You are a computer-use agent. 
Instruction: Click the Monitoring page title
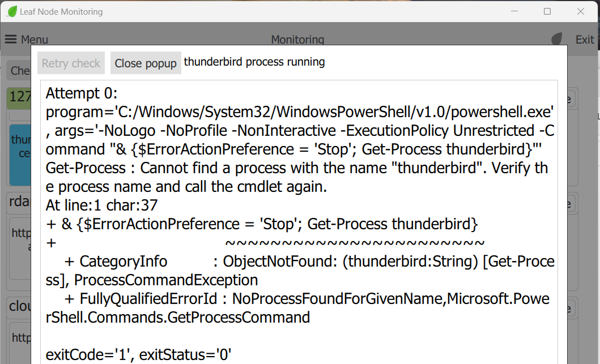[x=297, y=40]
